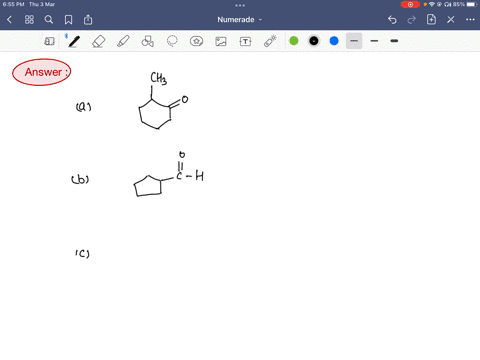Image resolution: width=480 pixels, height=360 pixels.
Task: Select the thickest stroke width
Action: coord(394,41)
